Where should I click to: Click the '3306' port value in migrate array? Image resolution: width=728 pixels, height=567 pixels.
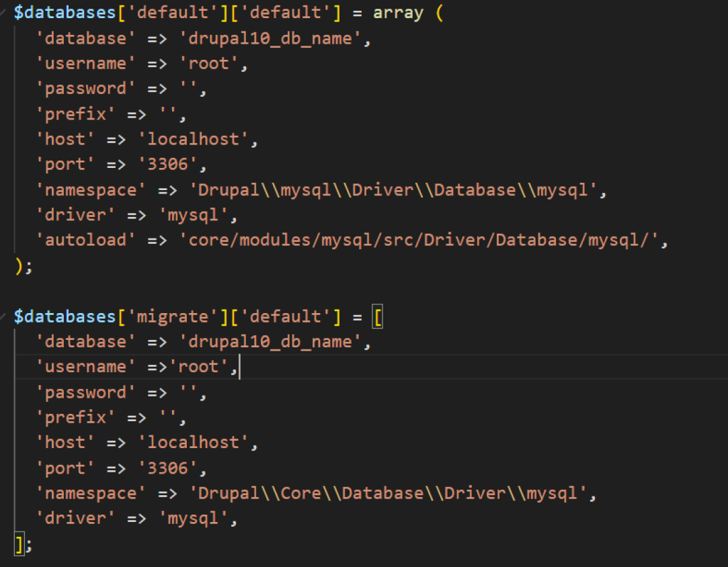(172, 468)
